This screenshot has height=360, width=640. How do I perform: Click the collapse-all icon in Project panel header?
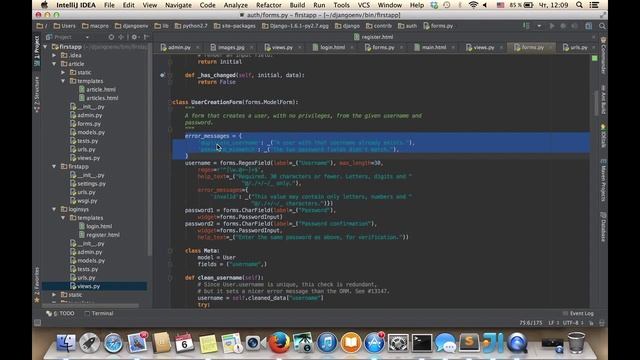(x=121, y=37)
